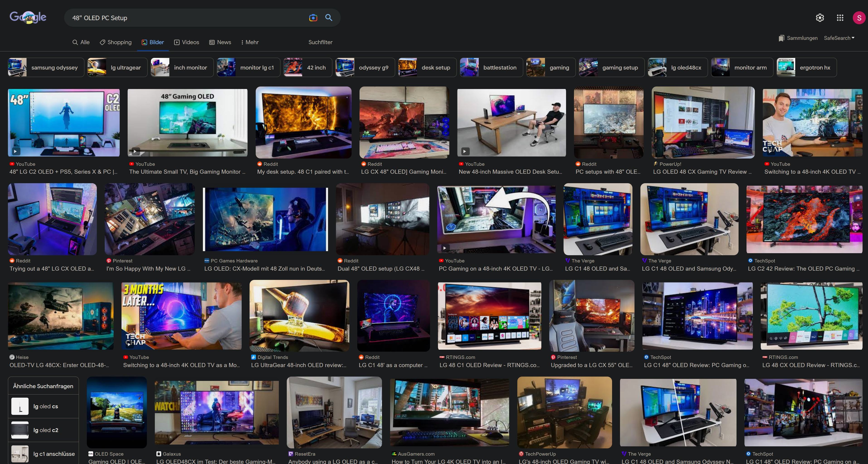Open Heise 'OLED-TV LG 48CX' helicopter image
868x464 pixels.
click(x=61, y=316)
